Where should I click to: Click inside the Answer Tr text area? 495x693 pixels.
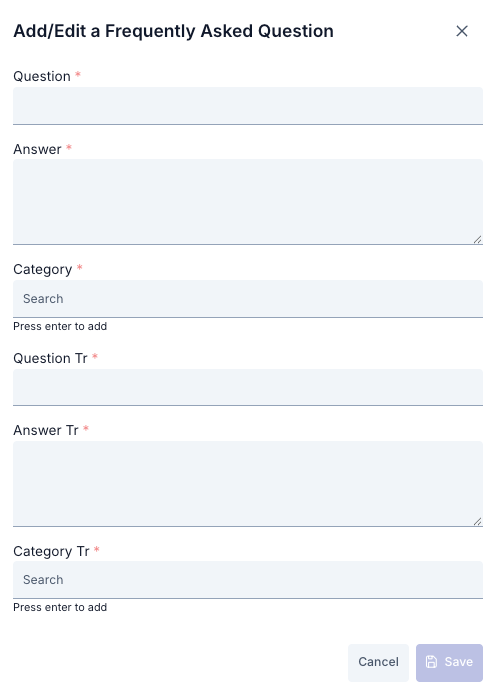click(248, 484)
